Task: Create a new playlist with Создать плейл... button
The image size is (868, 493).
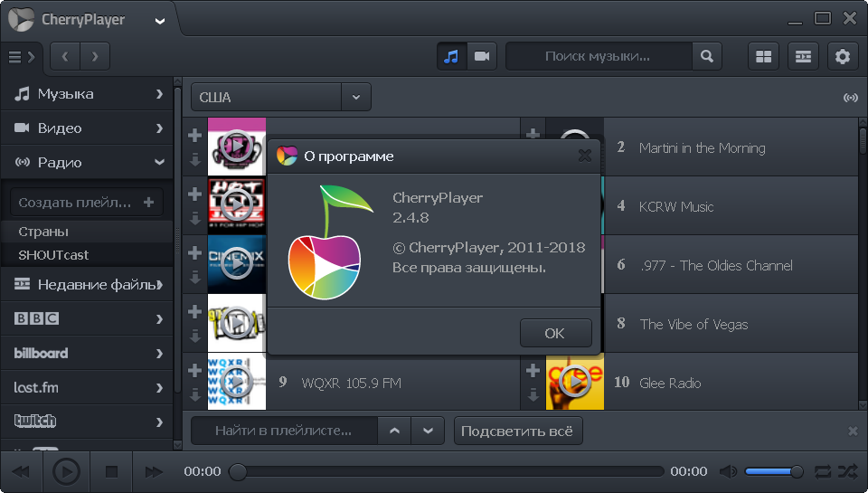Action: (87, 203)
